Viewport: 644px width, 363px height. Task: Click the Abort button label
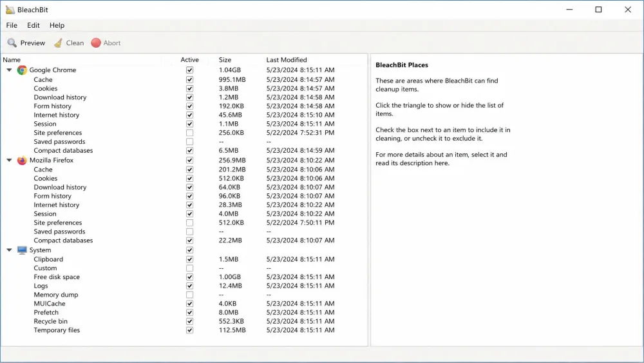point(111,43)
